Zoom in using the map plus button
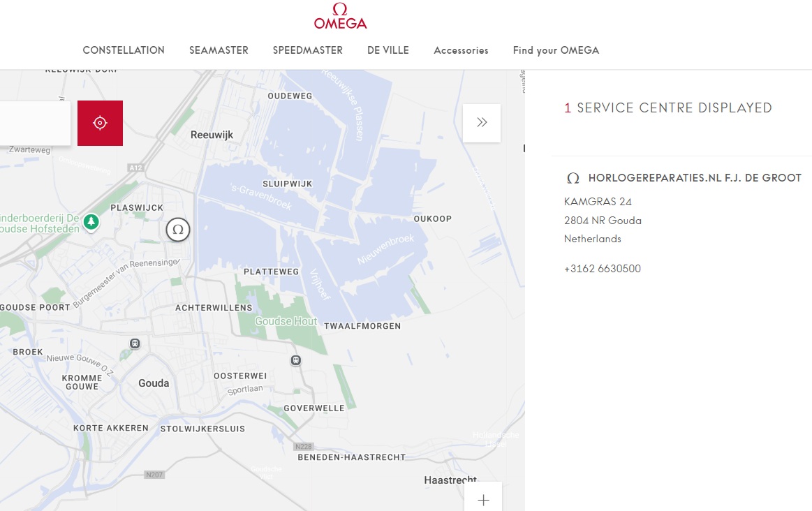812x511 pixels. pyautogui.click(x=483, y=499)
